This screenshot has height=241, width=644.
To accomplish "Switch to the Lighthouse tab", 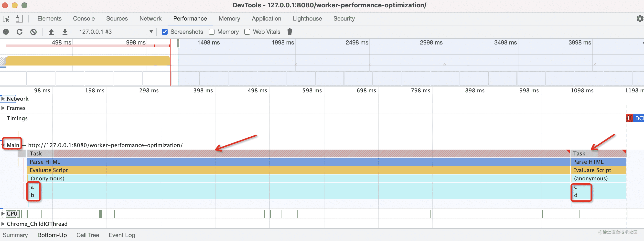I will pos(307,19).
